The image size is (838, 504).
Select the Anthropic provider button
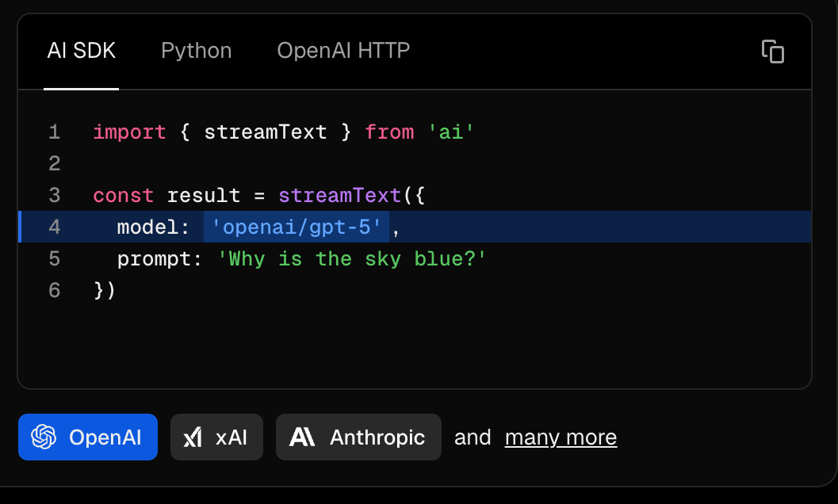pos(358,437)
